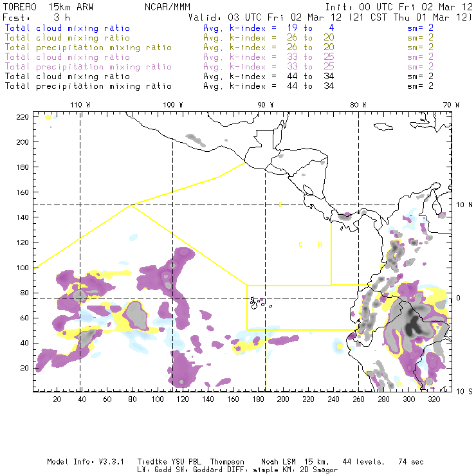The height and width of the screenshot is (476, 476).
Task: Click the "Valid: 03 UTC Fri 02 Mar 12" text
Action: click(265, 17)
